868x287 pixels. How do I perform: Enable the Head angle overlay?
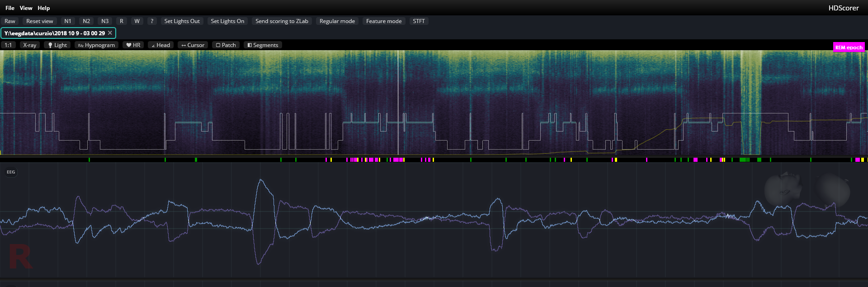[160, 45]
